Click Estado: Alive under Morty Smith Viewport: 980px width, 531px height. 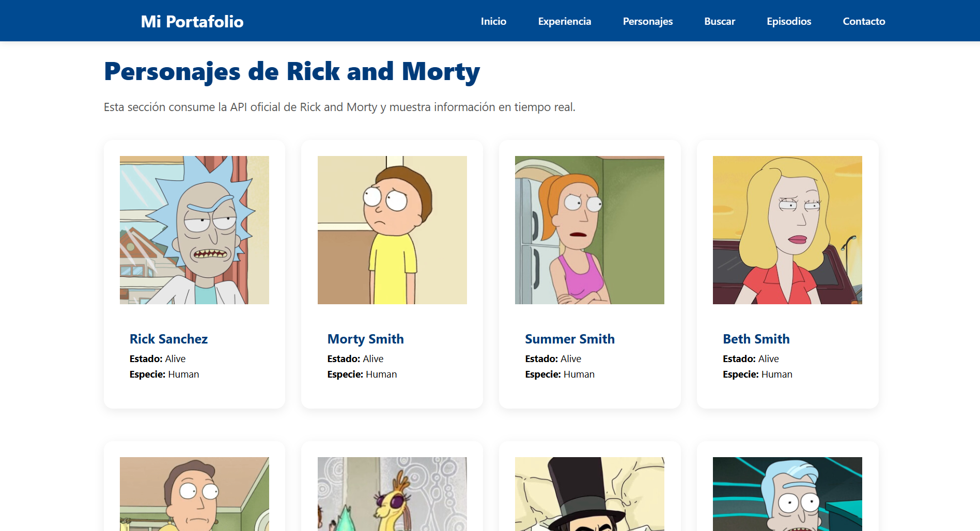[355, 358]
